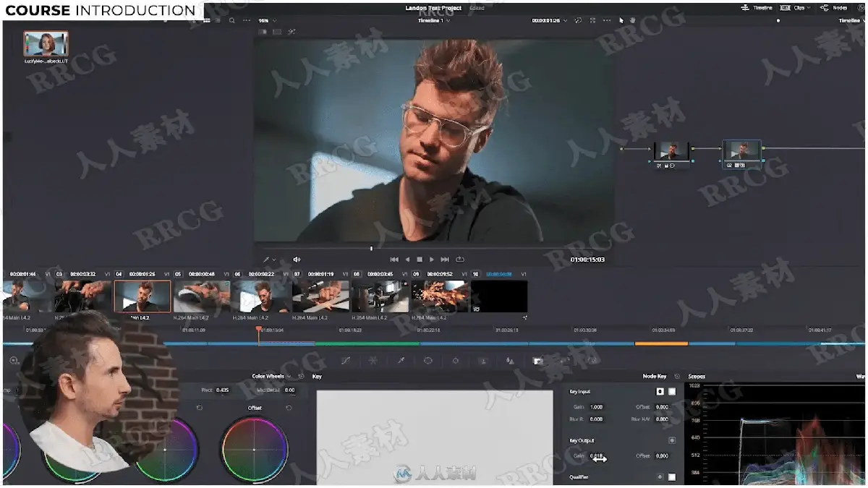Mute audio with the speaker icon
This screenshot has height=488, width=868.
pyautogui.click(x=297, y=260)
